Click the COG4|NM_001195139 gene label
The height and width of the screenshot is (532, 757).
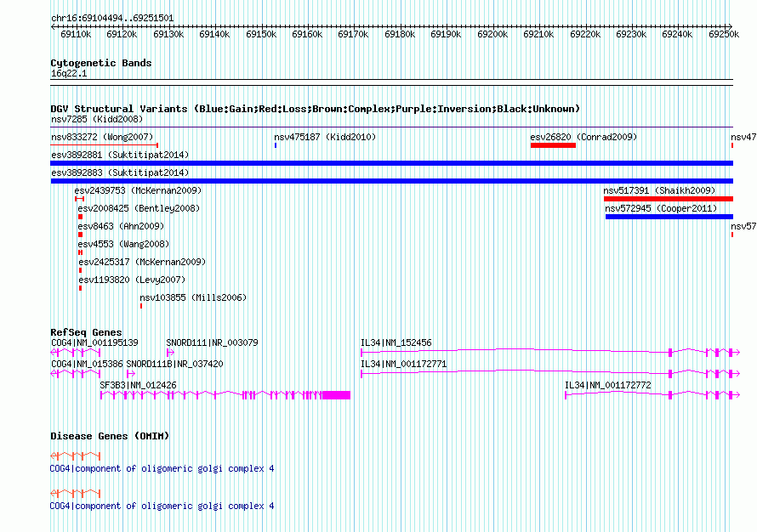click(94, 343)
